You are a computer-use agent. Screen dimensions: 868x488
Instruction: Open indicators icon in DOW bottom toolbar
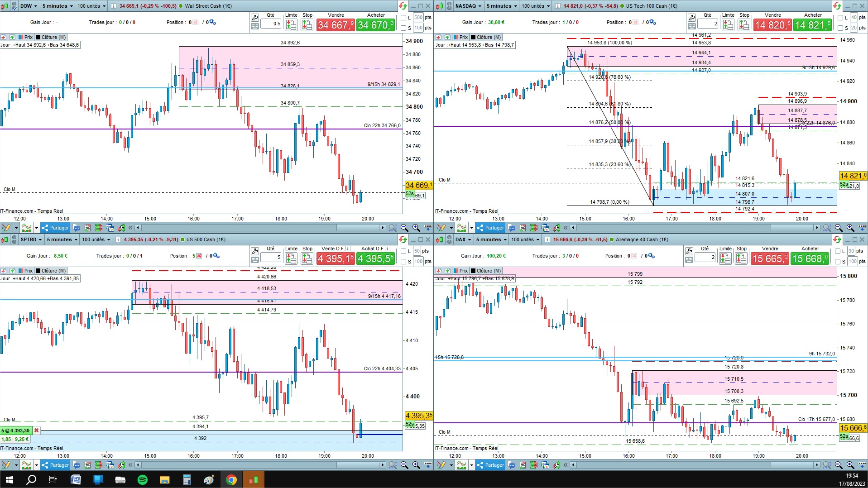[x=27, y=228]
